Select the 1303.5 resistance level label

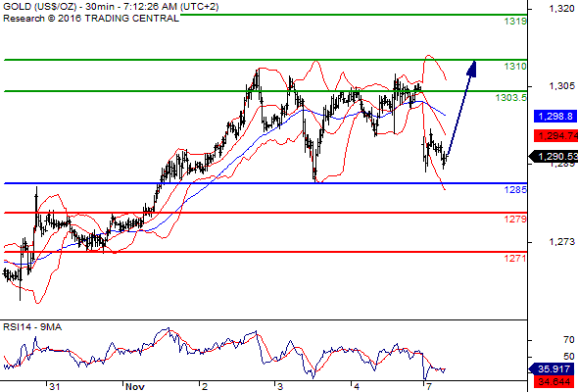pyautogui.click(x=511, y=98)
